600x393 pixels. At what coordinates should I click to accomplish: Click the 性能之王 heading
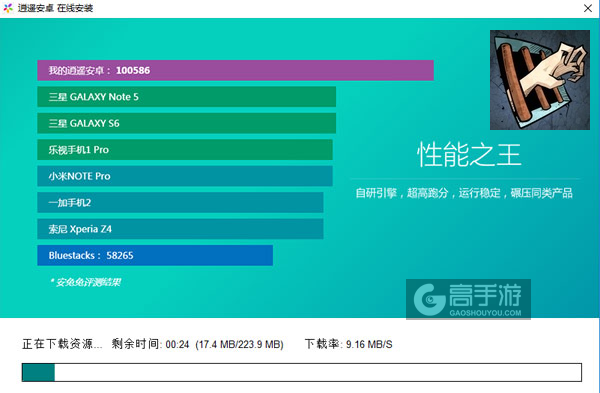[469, 155]
